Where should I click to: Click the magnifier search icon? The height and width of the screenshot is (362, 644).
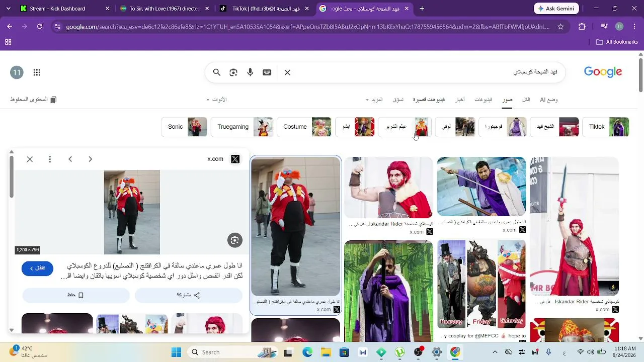pos(217,72)
